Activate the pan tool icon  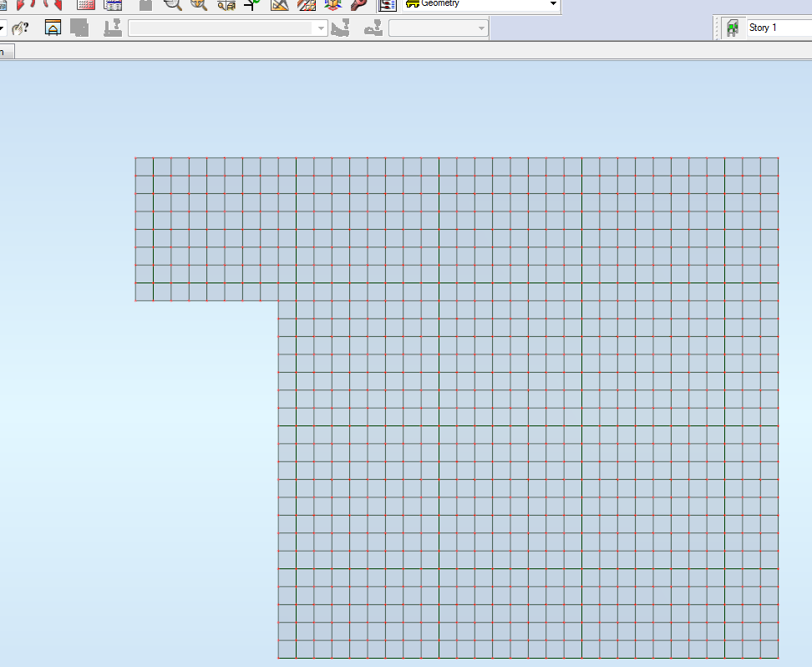(x=252, y=6)
